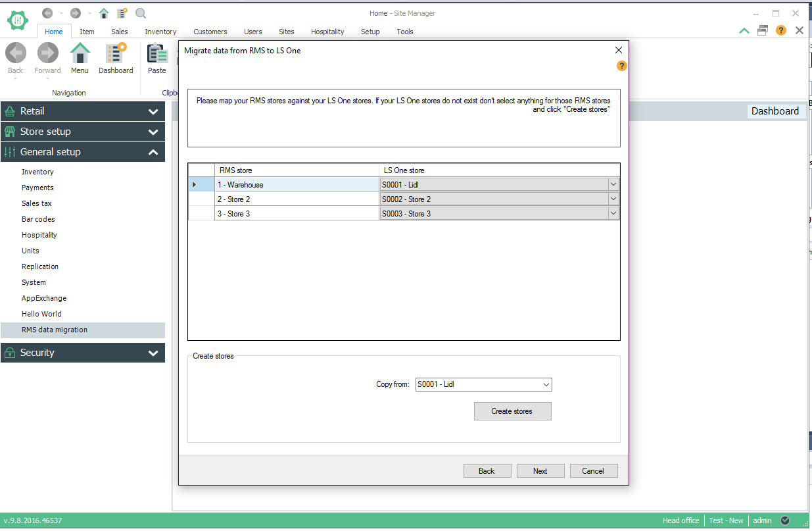The height and width of the screenshot is (531, 812).
Task: Click Next in the migration dialog
Action: [540, 470]
